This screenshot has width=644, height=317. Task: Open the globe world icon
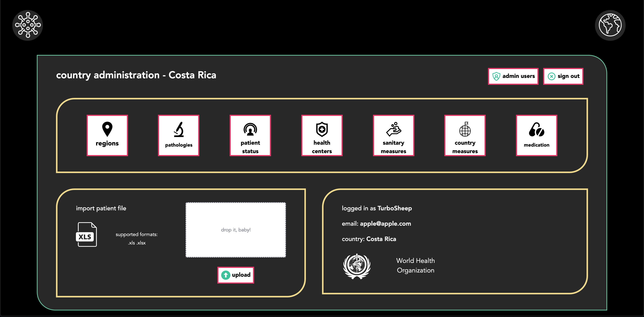(x=610, y=25)
